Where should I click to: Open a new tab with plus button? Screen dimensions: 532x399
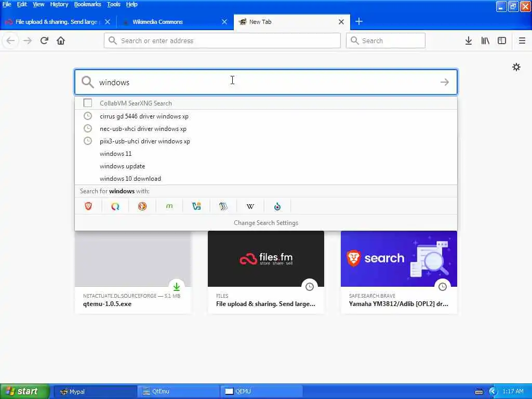tap(358, 22)
